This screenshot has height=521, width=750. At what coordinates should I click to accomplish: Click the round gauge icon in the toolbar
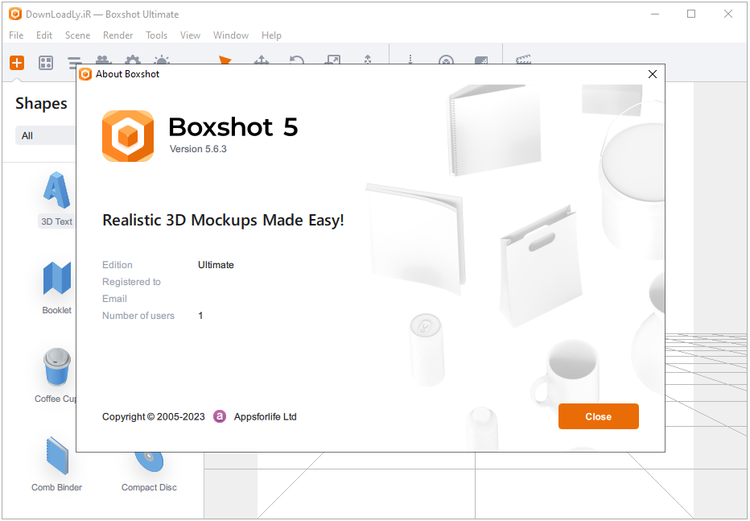[446, 60]
